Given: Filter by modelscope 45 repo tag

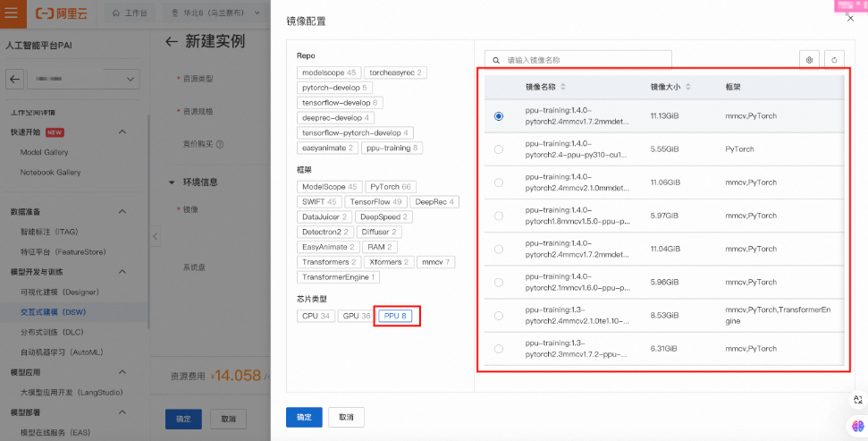Looking at the screenshot, I should (x=329, y=72).
